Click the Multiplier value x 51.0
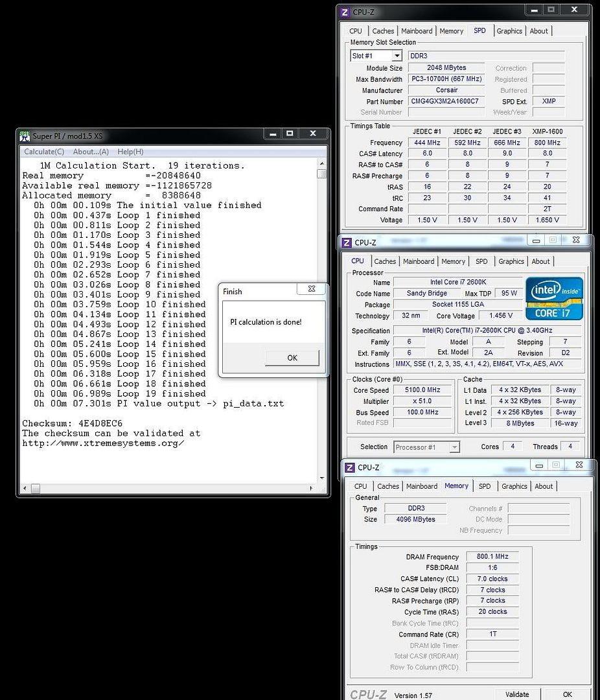This screenshot has height=700, width=600. [422, 401]
